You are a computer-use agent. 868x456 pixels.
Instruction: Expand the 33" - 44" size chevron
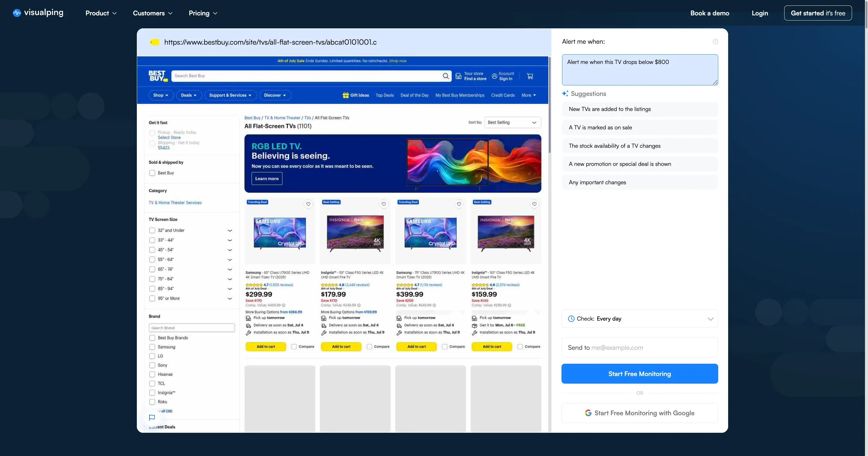point(230,240)
